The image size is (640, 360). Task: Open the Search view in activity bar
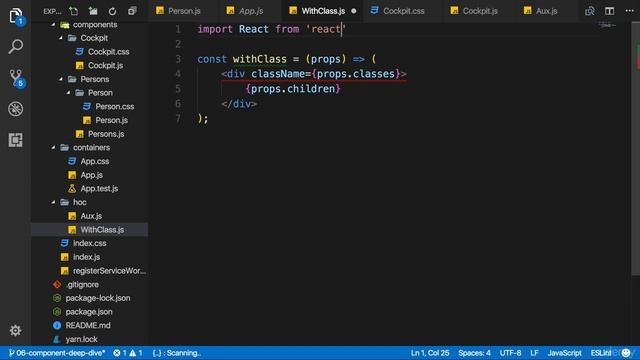coord(16,47)
